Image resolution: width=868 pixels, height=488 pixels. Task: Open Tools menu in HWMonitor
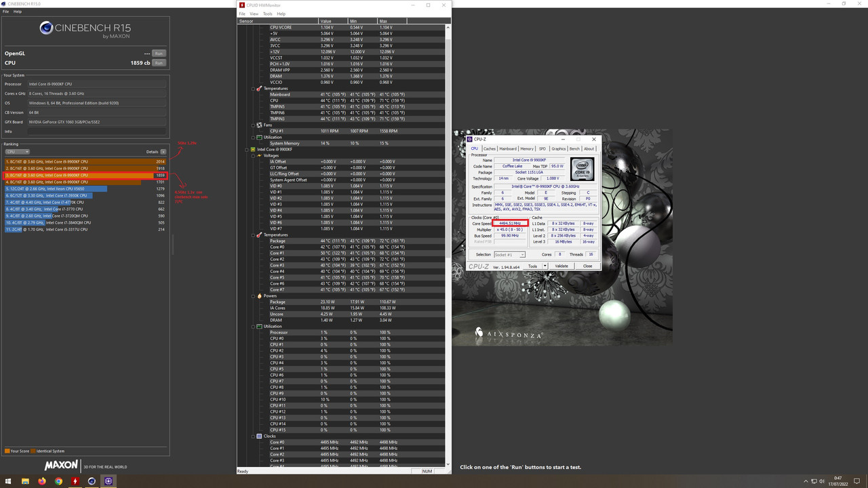point(267,14)
